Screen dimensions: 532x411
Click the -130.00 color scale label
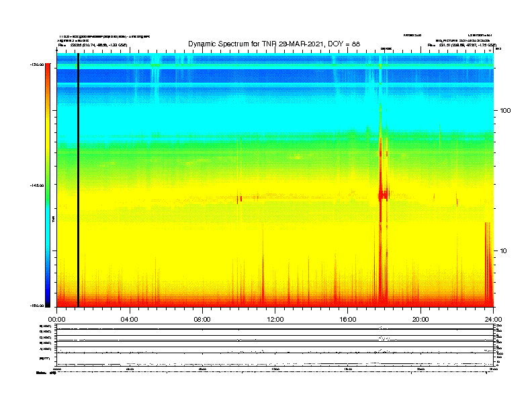tap(37, 64)
